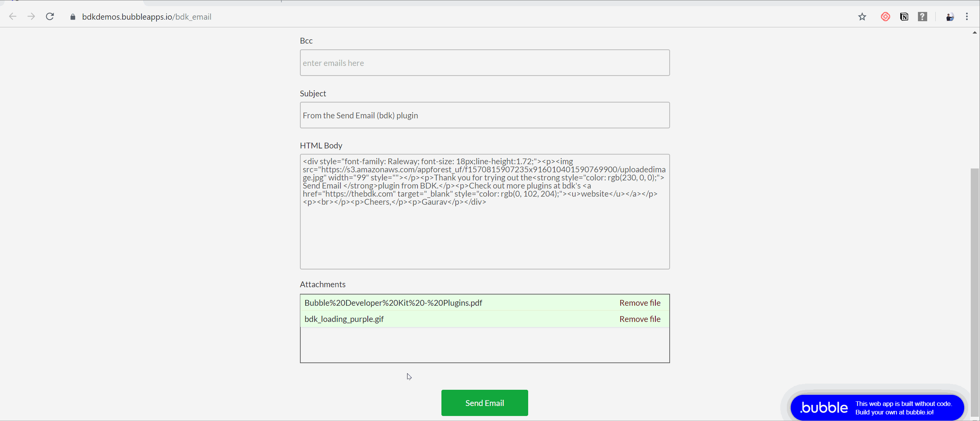980x421 pixels.
Task: Click the address bar URL
Action: [x=146, y=17]
